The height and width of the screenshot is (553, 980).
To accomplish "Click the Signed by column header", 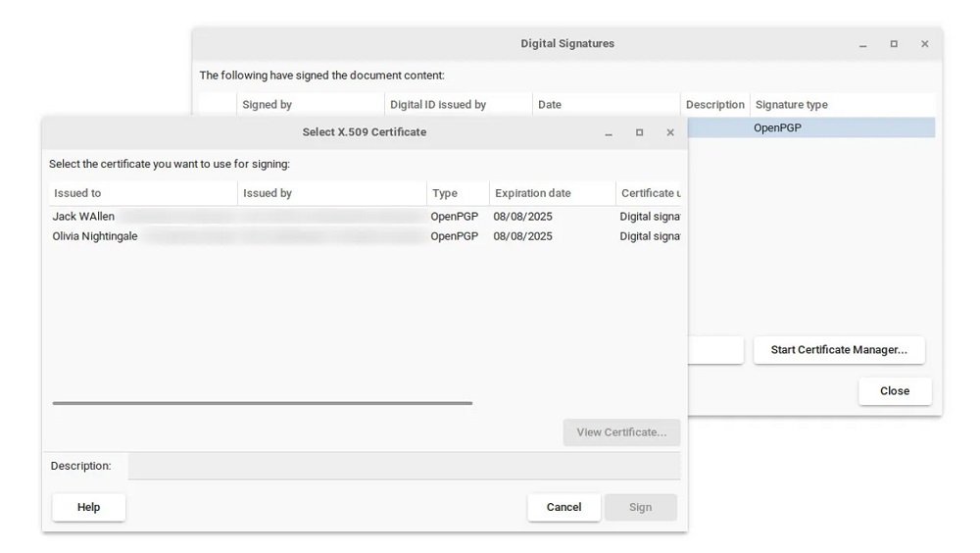I will pos(310,105).
